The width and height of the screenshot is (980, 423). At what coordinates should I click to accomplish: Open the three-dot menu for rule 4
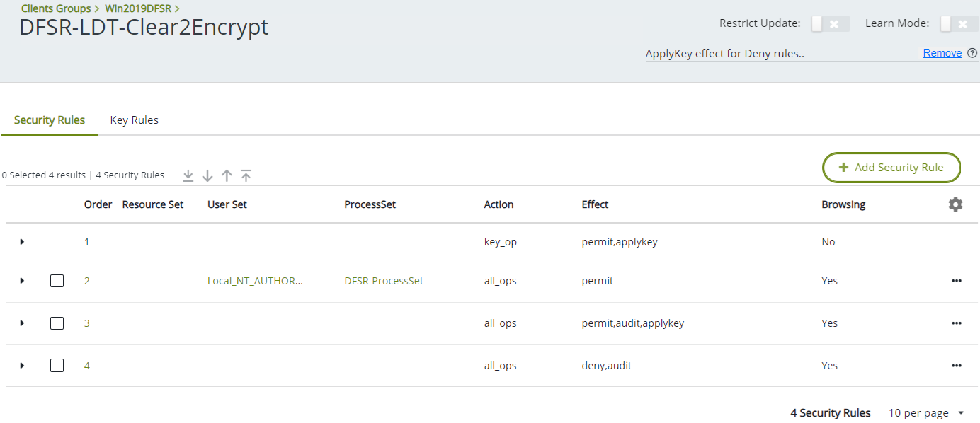pos(956,366)
